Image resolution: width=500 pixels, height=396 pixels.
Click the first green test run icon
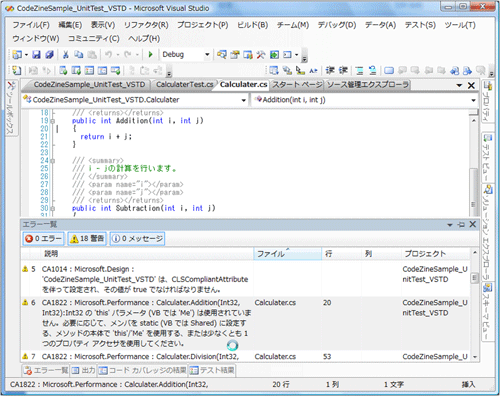point(63,70)
